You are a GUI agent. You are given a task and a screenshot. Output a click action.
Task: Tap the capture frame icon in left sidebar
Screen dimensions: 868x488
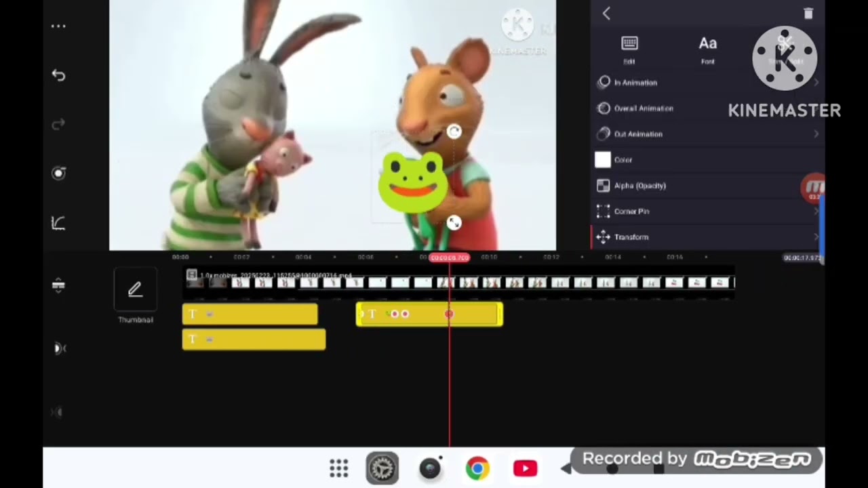(58, 174)
